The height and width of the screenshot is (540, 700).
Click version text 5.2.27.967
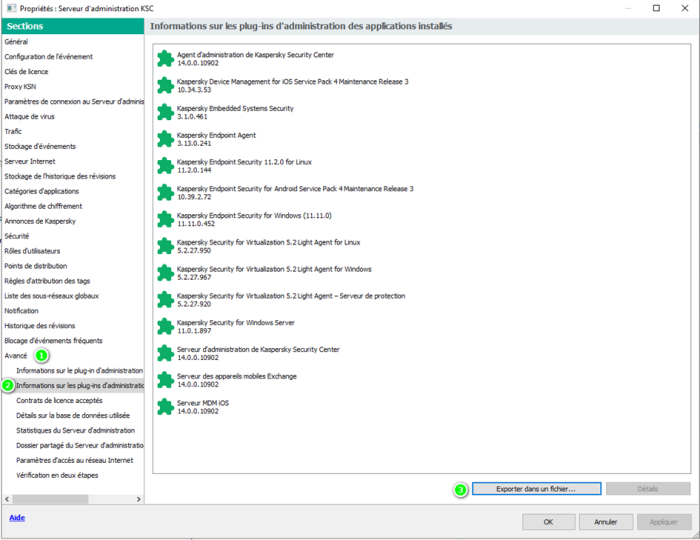click(x=194, y=277)
